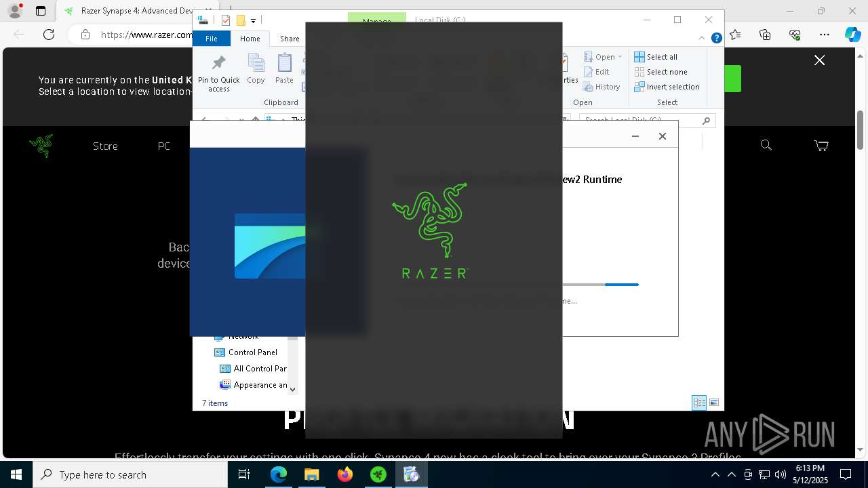Select Control Panel in Explorer tree
This screenshot has height=488, width=868.
[245, 352]
